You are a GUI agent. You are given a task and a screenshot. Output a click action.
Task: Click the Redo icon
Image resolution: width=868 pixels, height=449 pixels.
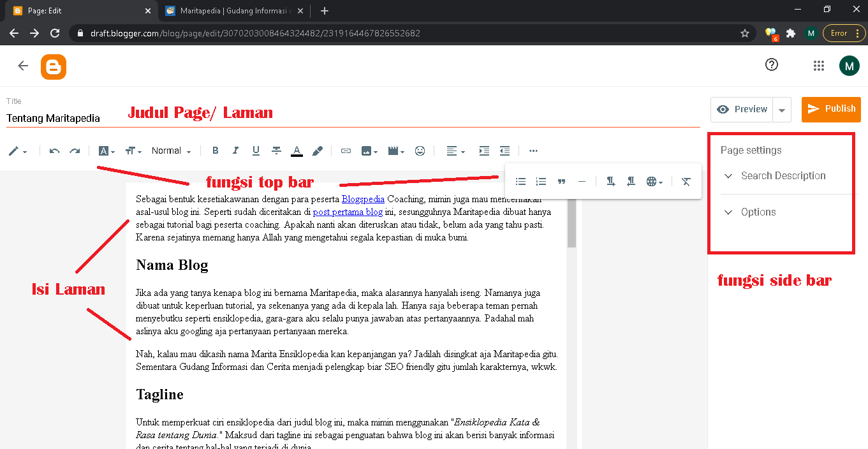(x=75, y=151)
